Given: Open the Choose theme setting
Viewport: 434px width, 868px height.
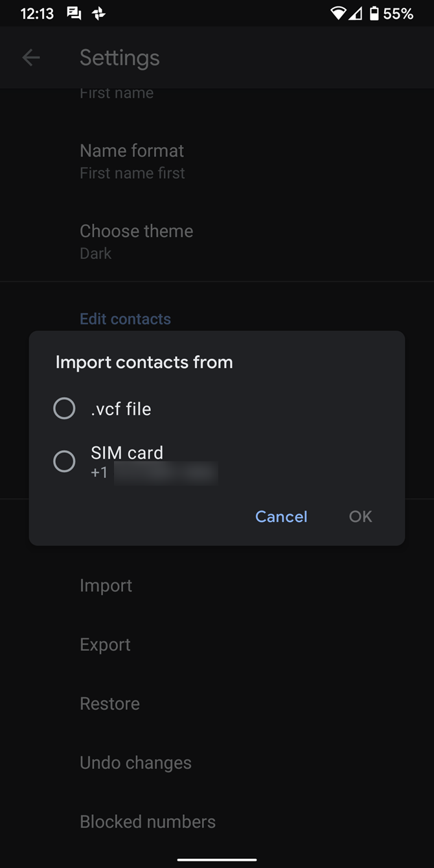Looking at the screenshot, I should coord(136,240).
